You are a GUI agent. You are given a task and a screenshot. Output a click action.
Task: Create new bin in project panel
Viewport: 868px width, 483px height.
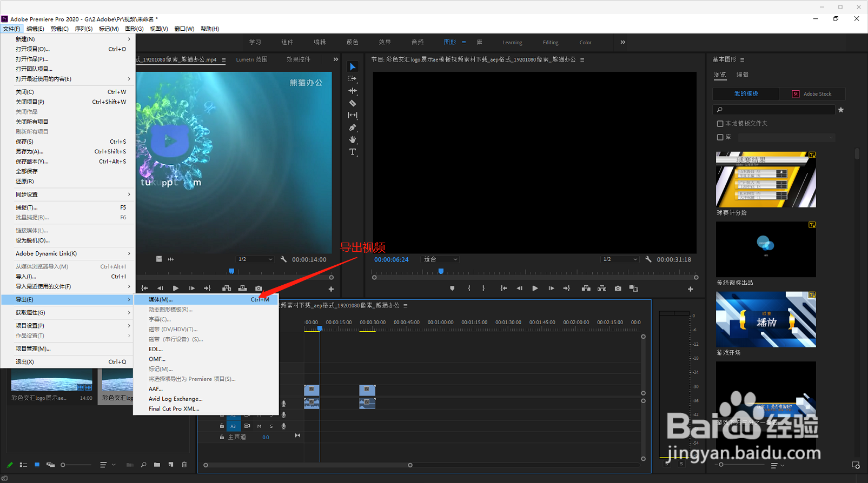pos(157,465)
